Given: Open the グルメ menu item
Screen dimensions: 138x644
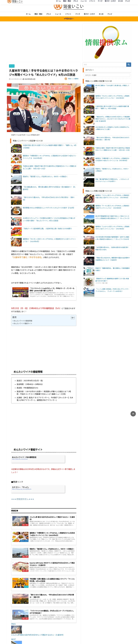Looking at the screenshot, I should click(49, 14).
